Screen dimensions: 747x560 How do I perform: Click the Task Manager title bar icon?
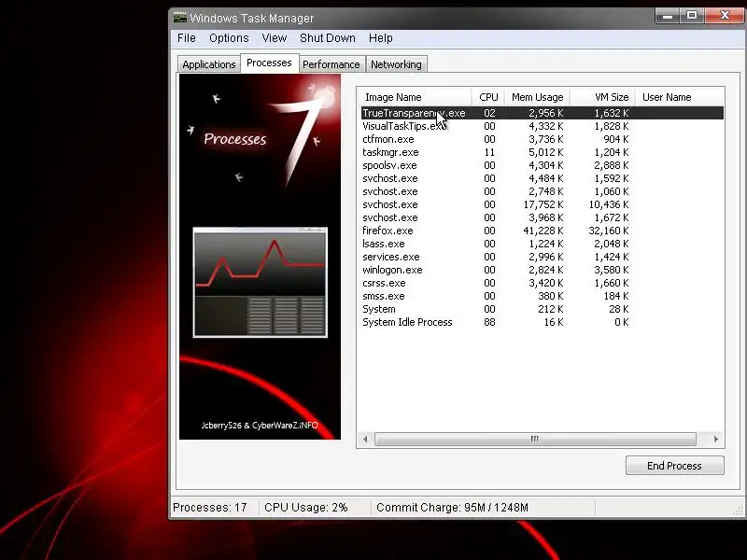(179, 18)
